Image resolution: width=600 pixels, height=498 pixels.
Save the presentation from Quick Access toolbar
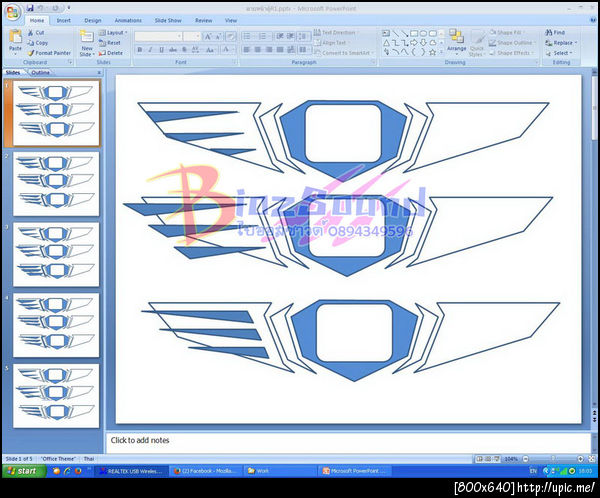29,8
